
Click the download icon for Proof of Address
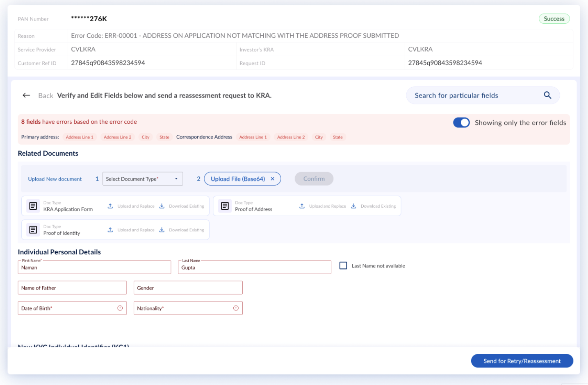click(353, 206)
